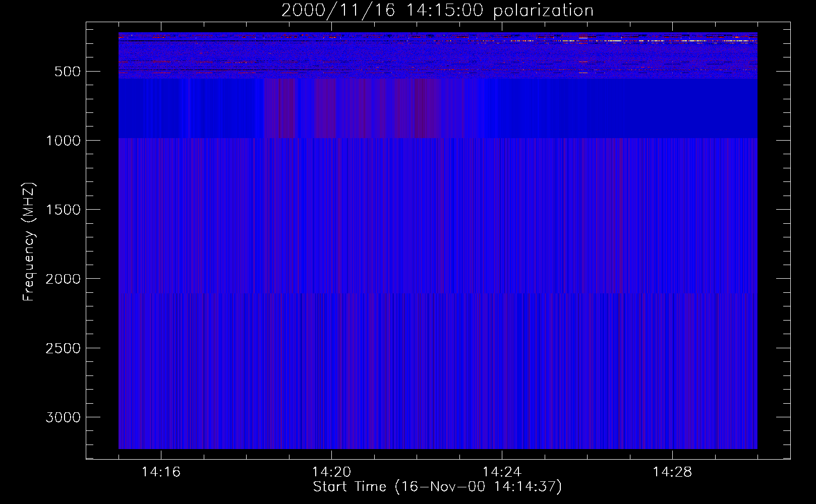Click the 2000 frequency tick label
Image resolution: width=816 pixels, height=504 pixels.
point(63,279)
